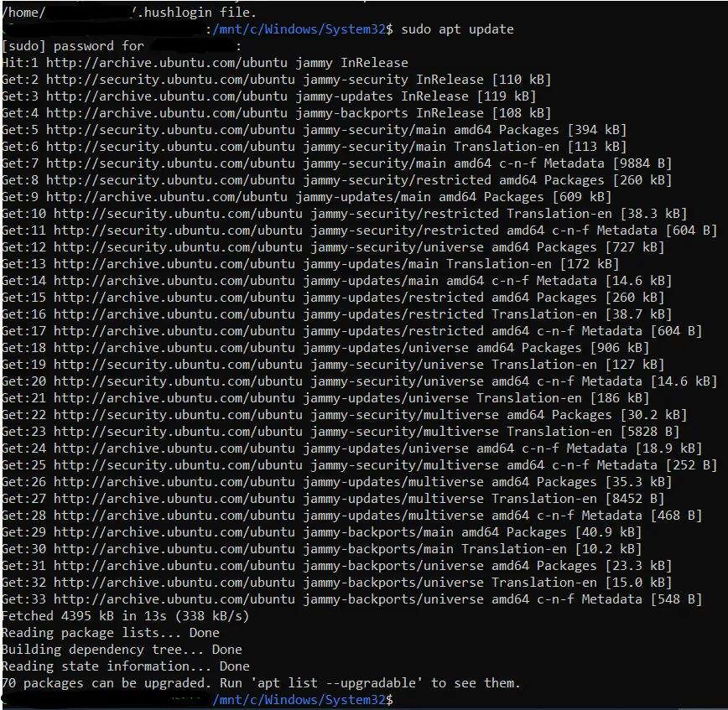Select the 'Get:11' line with [604 B]
728x710 pixels.
coord(359,231)
